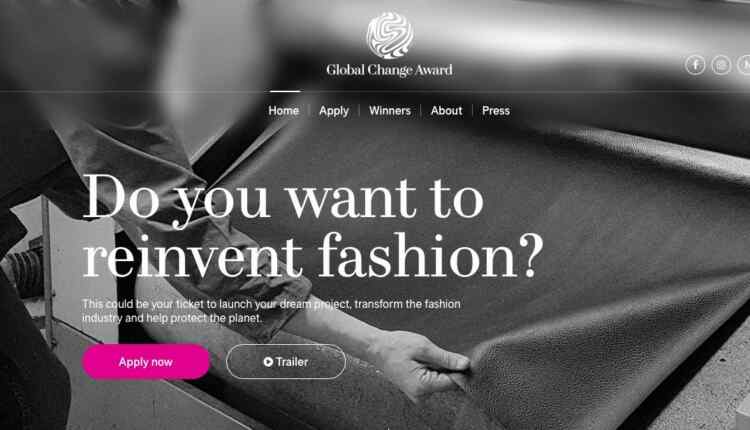The image size is (750, 430).
Task: Select the Winners navigation item
Action: pos(390,110)
